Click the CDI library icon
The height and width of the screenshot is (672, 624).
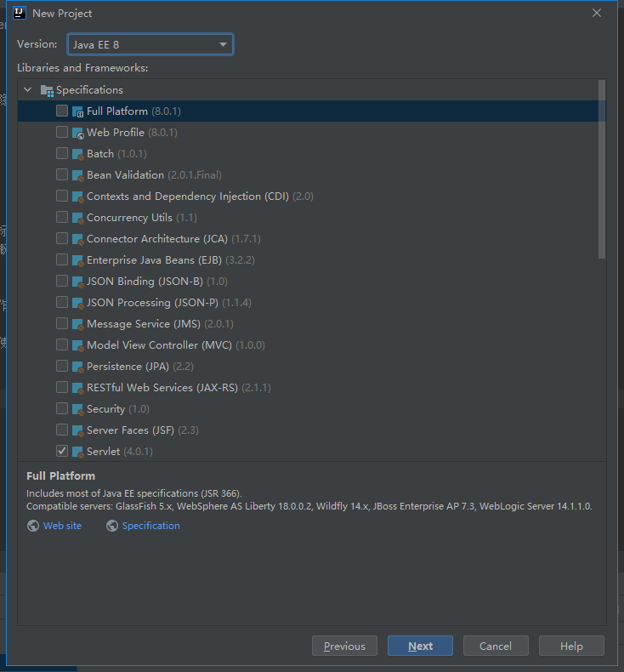(x=77, y=196)
